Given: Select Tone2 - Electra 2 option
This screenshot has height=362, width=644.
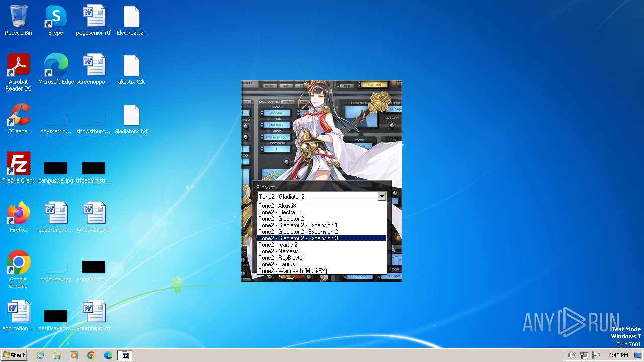Looking at the screenshot, I should (x=322, y=212).
